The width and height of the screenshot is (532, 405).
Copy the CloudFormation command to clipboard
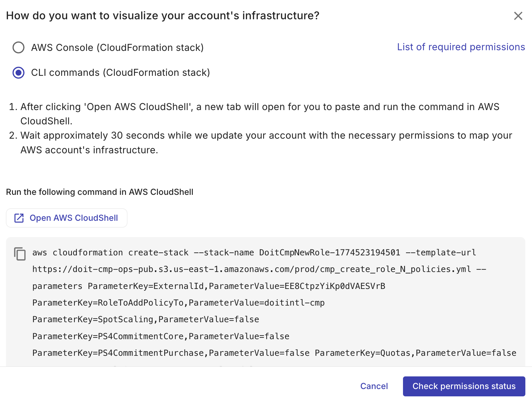click(x=20, y=254)
